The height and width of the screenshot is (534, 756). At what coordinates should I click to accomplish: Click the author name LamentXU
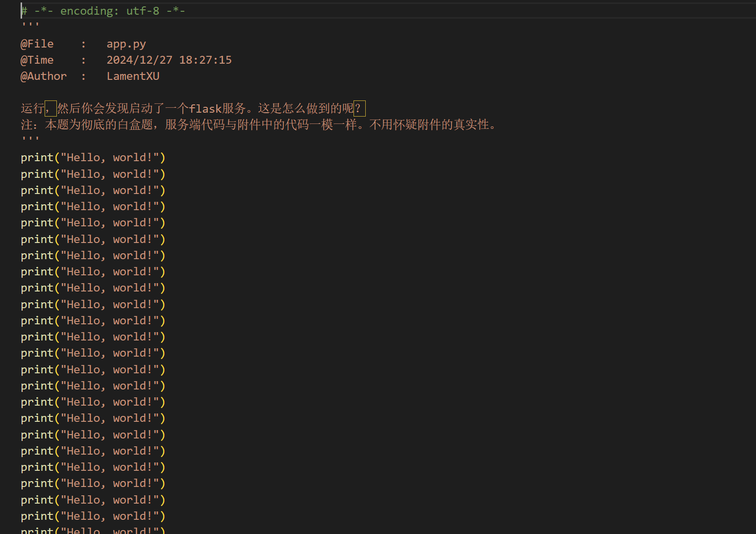tap(133, 76)
